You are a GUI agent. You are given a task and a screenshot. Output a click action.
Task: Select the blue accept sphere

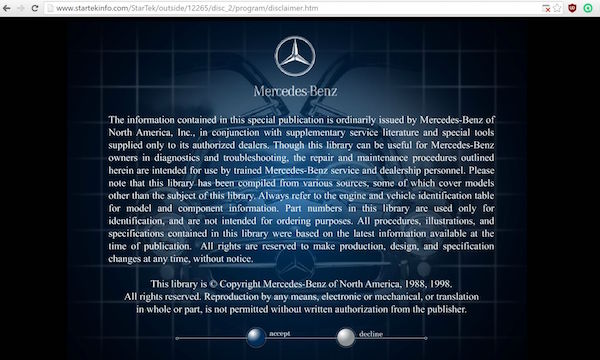coord(256,337)
